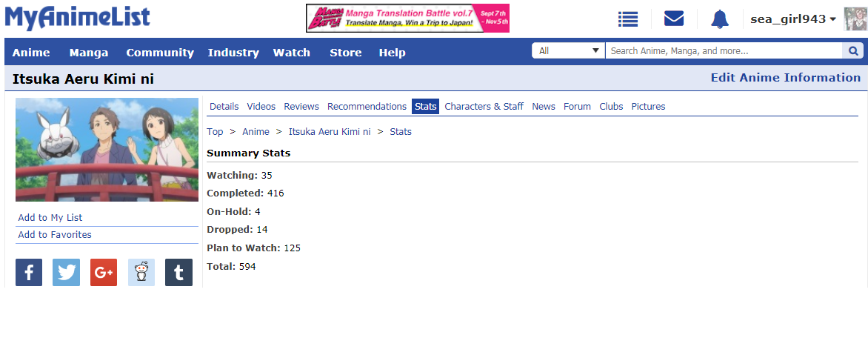Click the Watching: 35 stat

point(240,176)
